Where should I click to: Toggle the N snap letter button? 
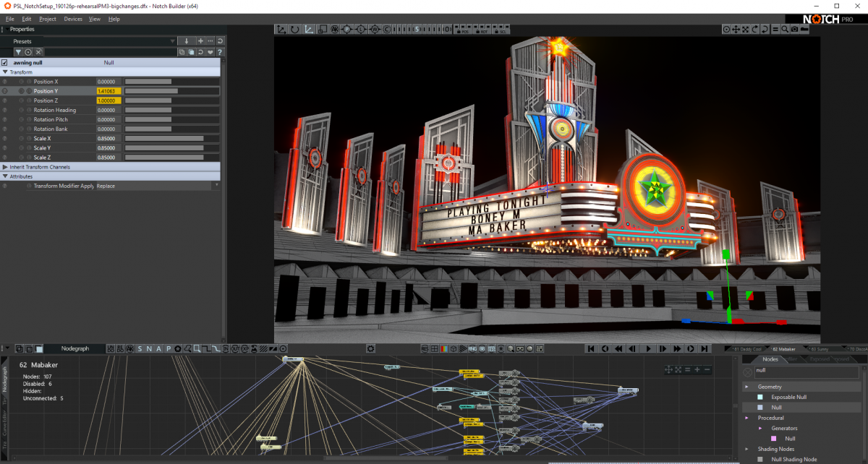point(149,348)
